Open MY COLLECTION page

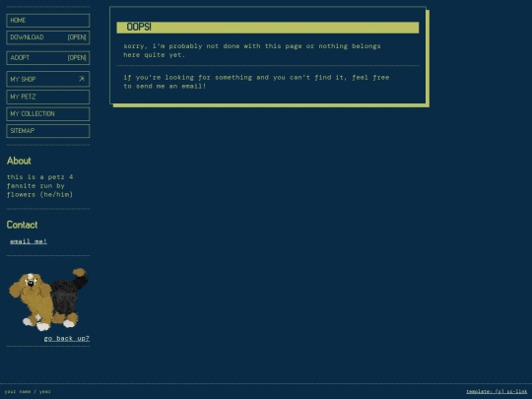48,114
